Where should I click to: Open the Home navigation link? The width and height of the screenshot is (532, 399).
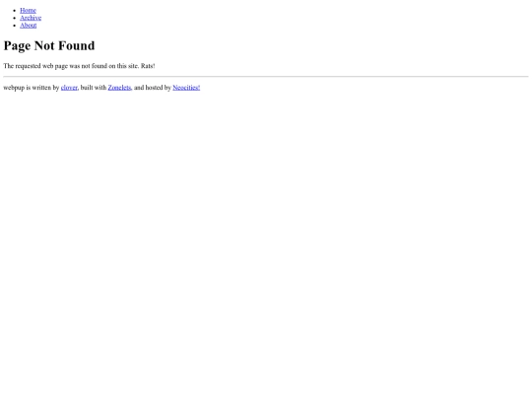(28, 10)
